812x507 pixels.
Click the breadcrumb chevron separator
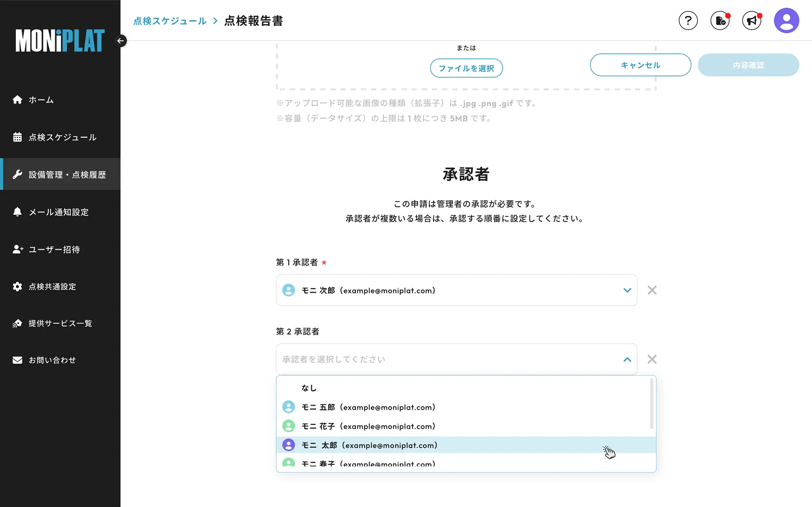pyautogui.click(x=215, y=21)
